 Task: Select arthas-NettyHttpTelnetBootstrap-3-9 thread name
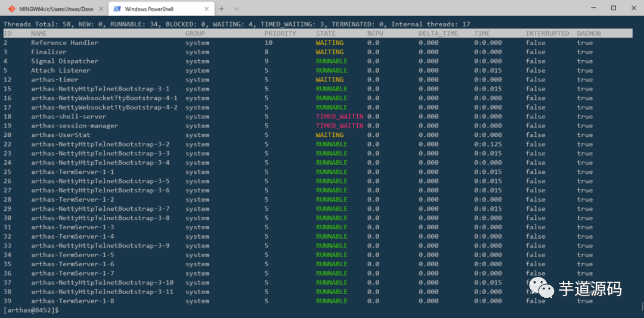pos(100,246)
